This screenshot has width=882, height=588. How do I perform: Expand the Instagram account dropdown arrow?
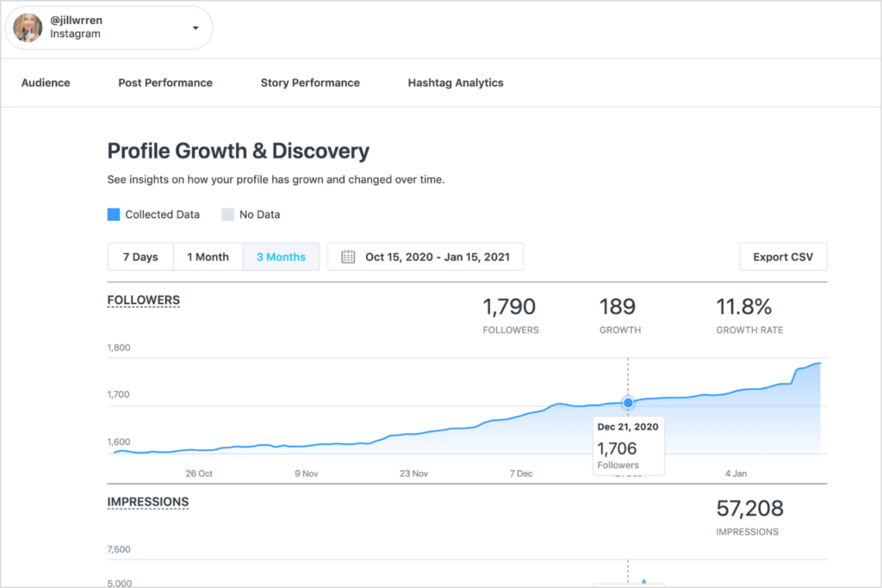pos(196,28)
